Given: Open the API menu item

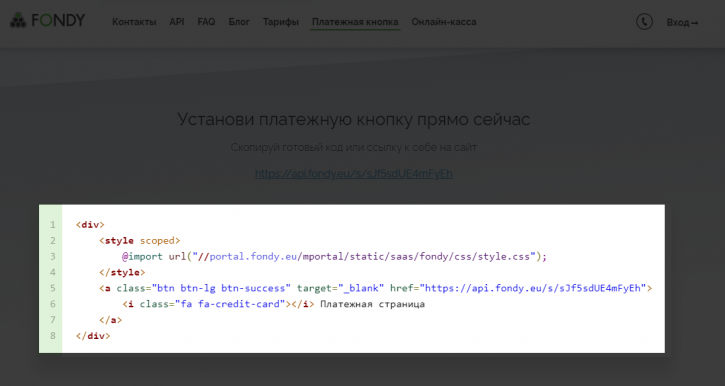Looking at the screenshot, I should [177, 22].
